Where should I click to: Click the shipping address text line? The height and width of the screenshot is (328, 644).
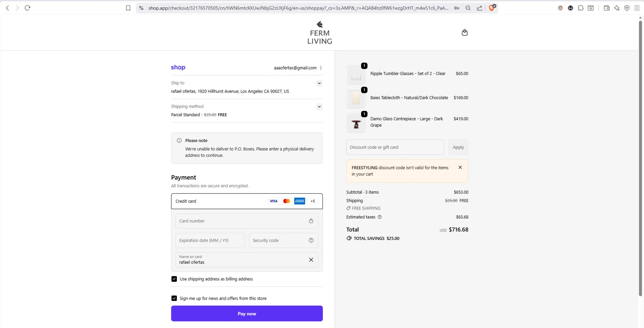coord(230,91)
